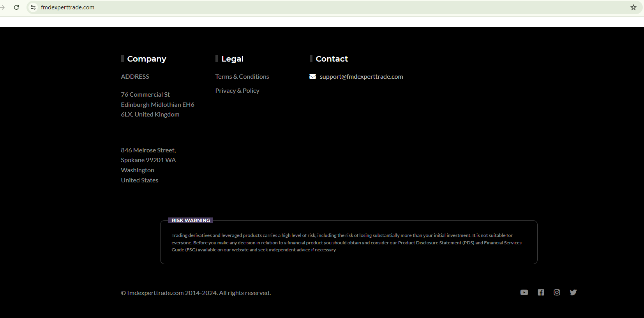Reload the page using the refresh icon

(16, 7)
